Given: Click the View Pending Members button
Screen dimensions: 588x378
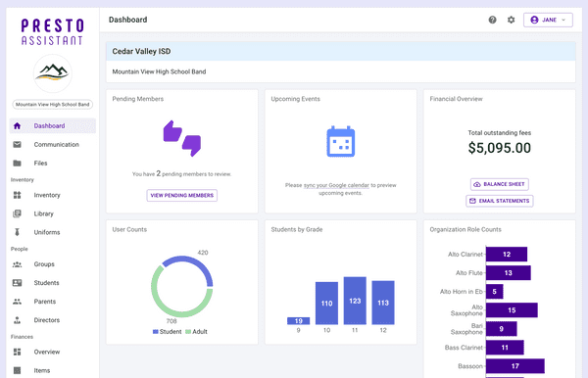Looking at the screenshot, I should pyautogui.click(x=182, y=195).
